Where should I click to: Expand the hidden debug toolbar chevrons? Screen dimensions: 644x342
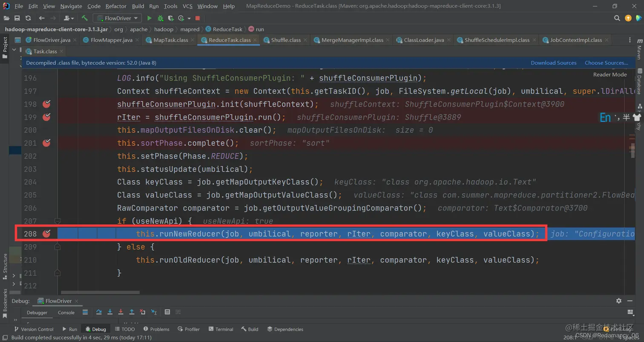pyautogui.click(x=16, y=320)
